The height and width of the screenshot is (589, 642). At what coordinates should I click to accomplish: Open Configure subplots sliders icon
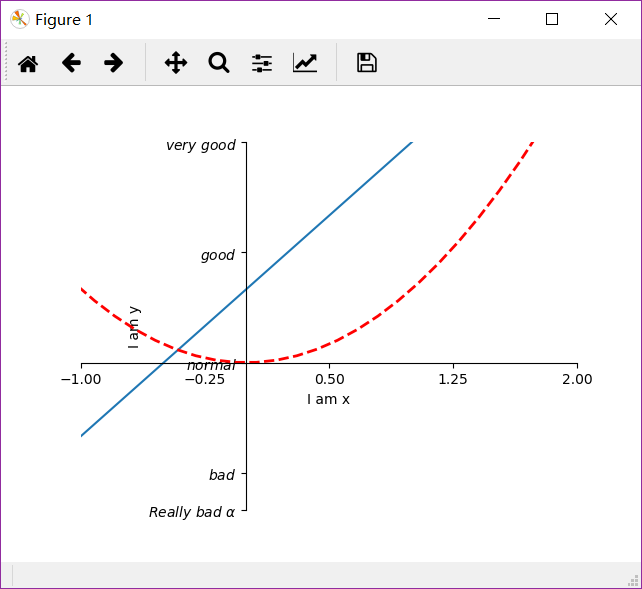coord(262,63)
